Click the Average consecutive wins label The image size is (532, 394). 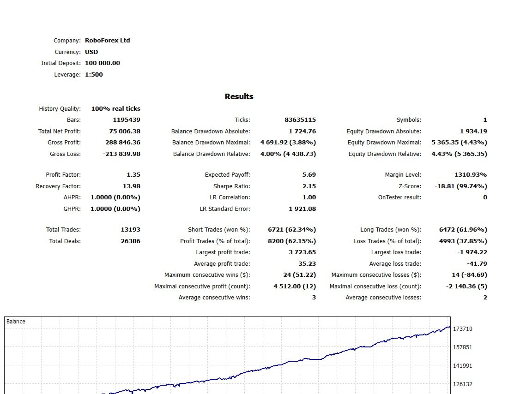pyautogui.click(x=214, y=298)
